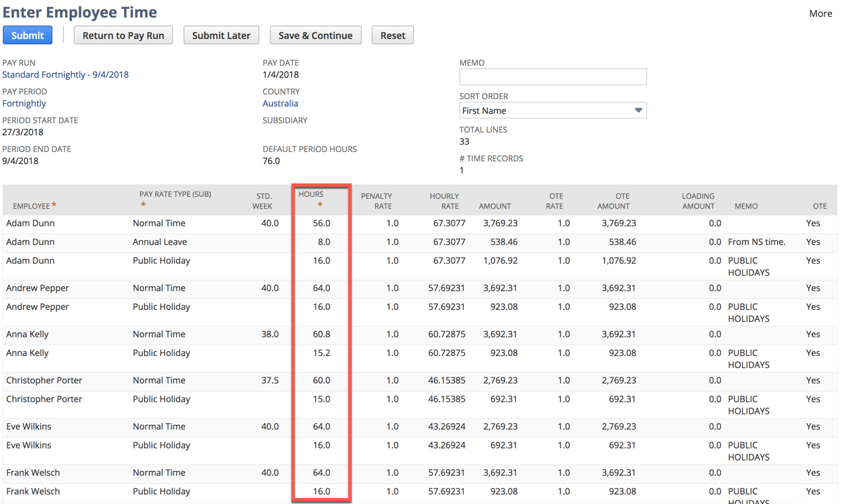Click Return to Pay Run
Image resolution: width=850 pixels, height=504 pixels.
click(x=123, y=35)
